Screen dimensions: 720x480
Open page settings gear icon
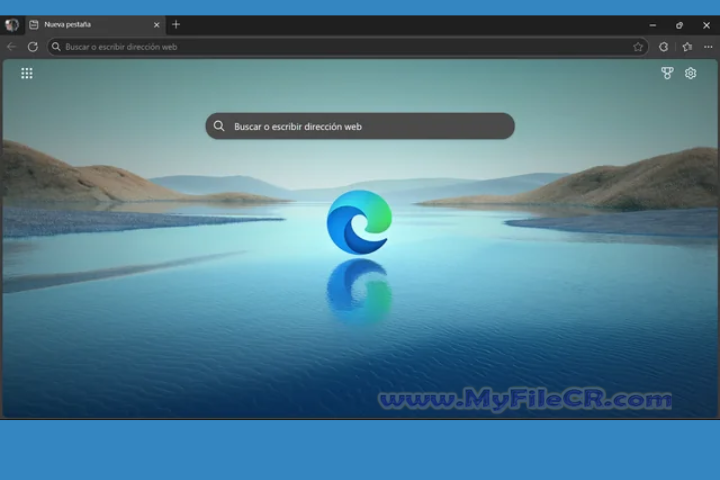690,73
